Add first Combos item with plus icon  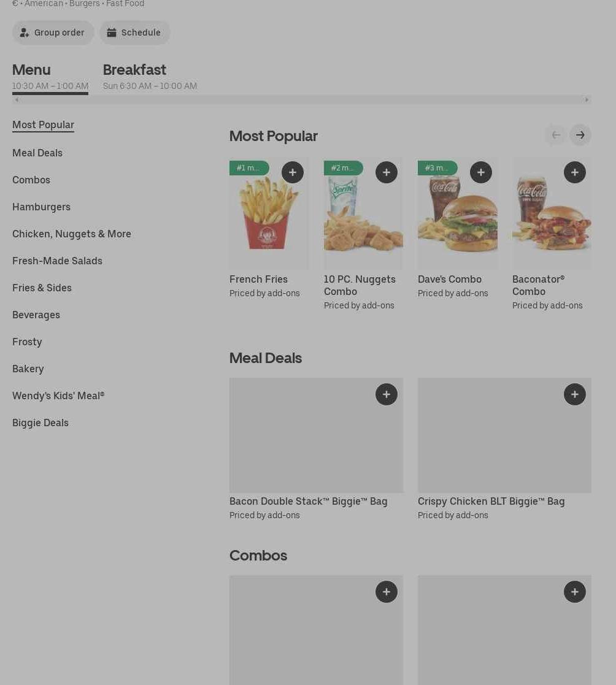pos(387,592)
